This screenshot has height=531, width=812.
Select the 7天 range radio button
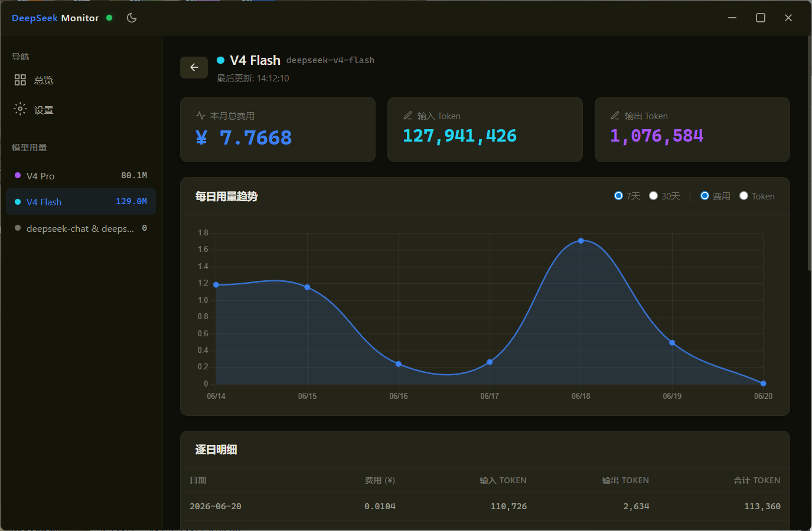618,196
